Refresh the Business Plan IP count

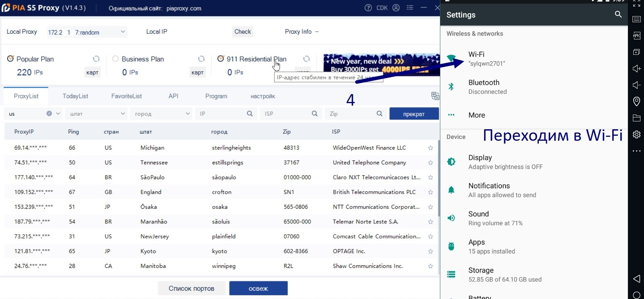[x=201, y=59]
